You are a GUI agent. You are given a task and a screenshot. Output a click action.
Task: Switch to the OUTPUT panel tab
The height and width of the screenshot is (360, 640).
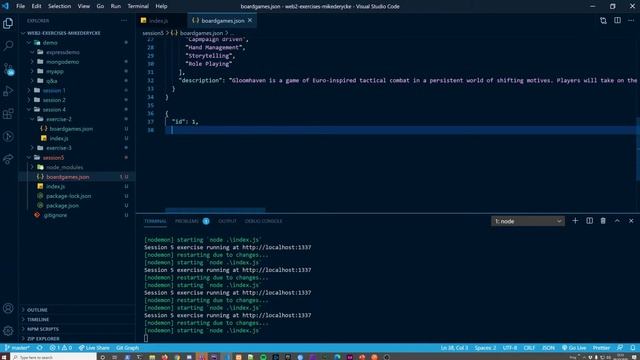(x=227, y=221)
